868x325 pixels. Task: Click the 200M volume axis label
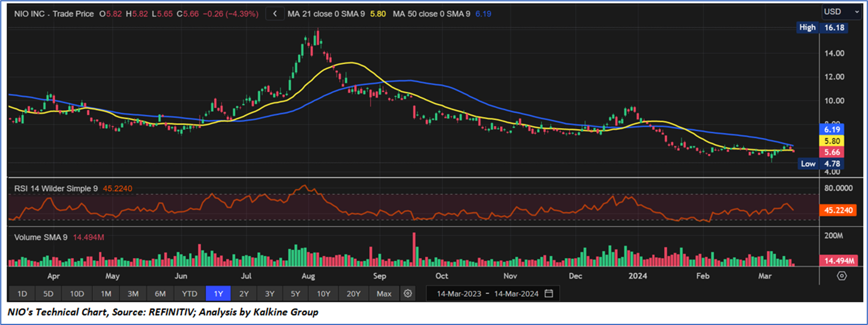(x=833, y=237)
